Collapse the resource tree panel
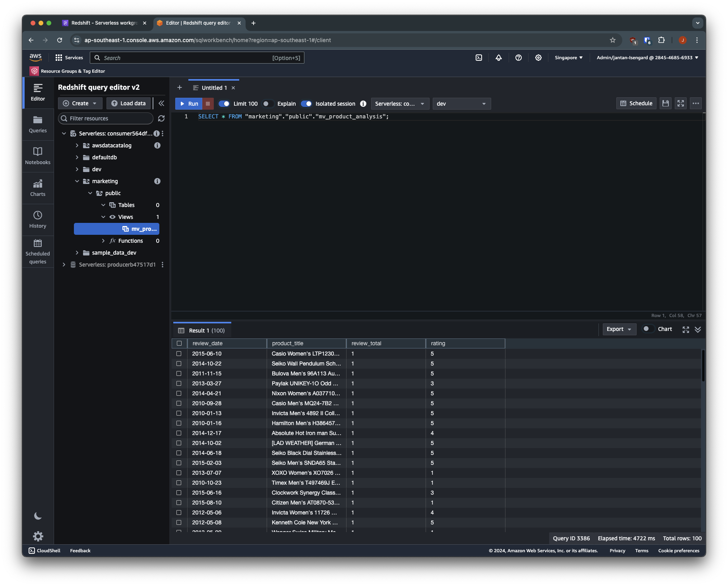This screenshot has width=728, height=586. pos(161,103)
